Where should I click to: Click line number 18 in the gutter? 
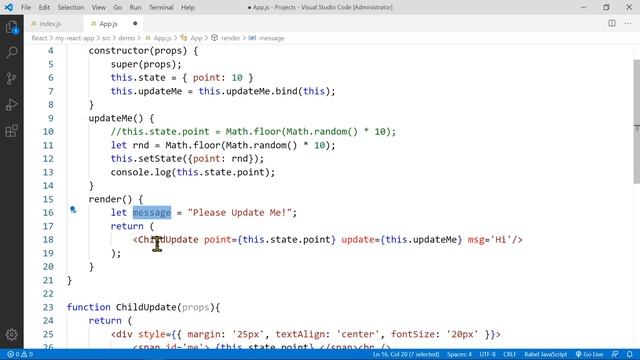pos(48,240)
